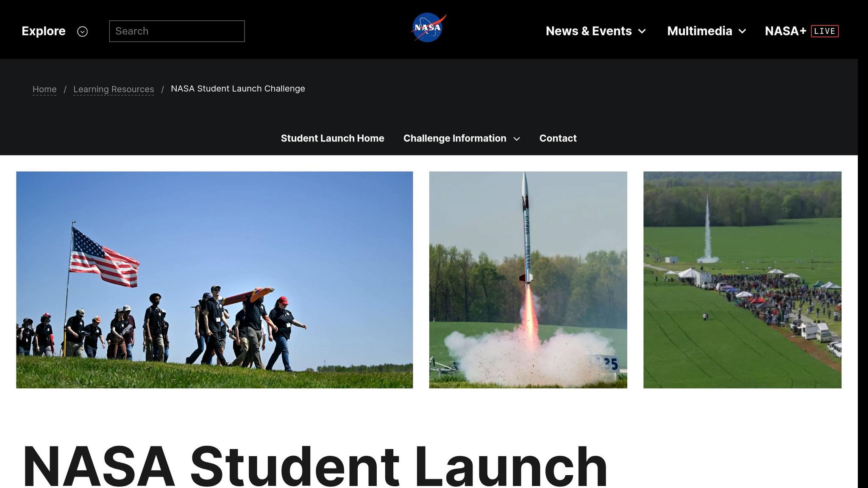Screen dimensions: 868x488
Task: Go to Student Launch Home
Action: pos(332,138)
